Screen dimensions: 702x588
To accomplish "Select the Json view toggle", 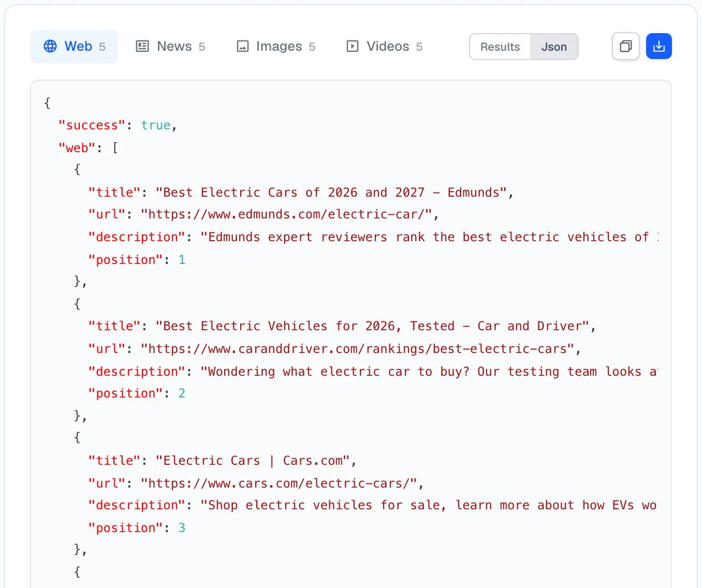I will click(x=554, y=47).
